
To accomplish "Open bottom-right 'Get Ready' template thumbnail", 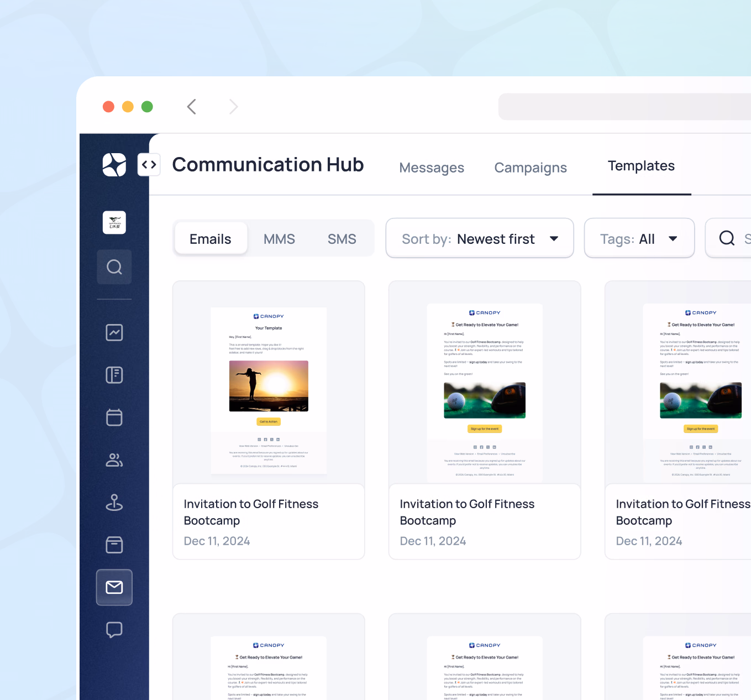I will 697,668.
